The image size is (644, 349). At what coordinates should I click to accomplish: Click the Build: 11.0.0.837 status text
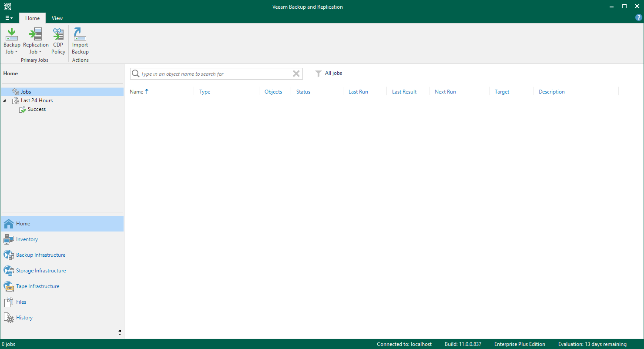click(463, 344)
